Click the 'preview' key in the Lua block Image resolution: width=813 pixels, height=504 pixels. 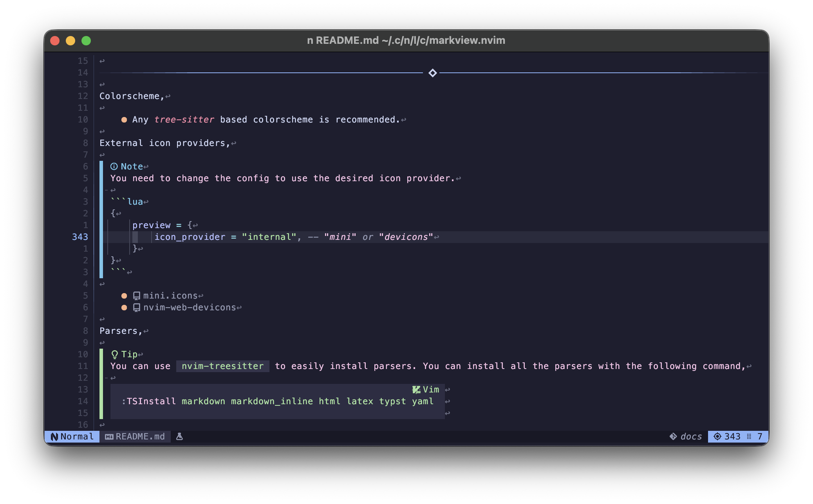click(152, 225)
